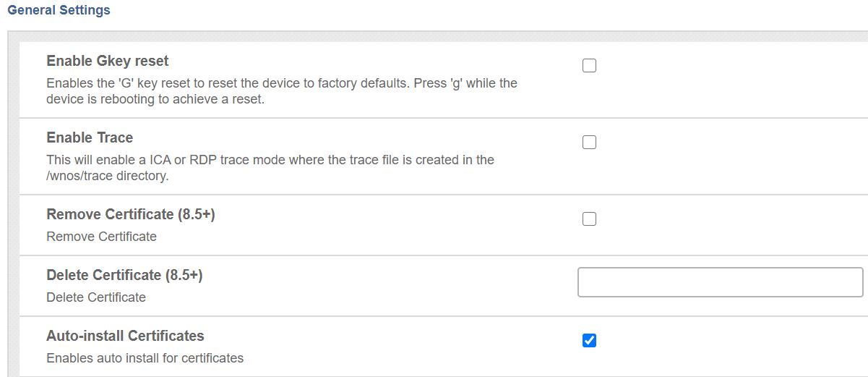
Task: Click 'Enables auto install for certificates' text
Action: 145,358
